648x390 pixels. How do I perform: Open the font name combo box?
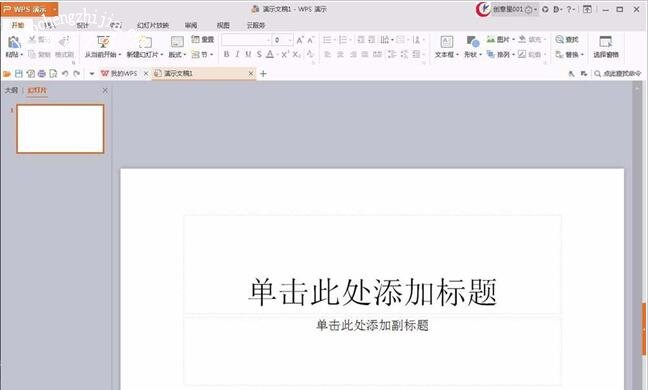(246, 40)
